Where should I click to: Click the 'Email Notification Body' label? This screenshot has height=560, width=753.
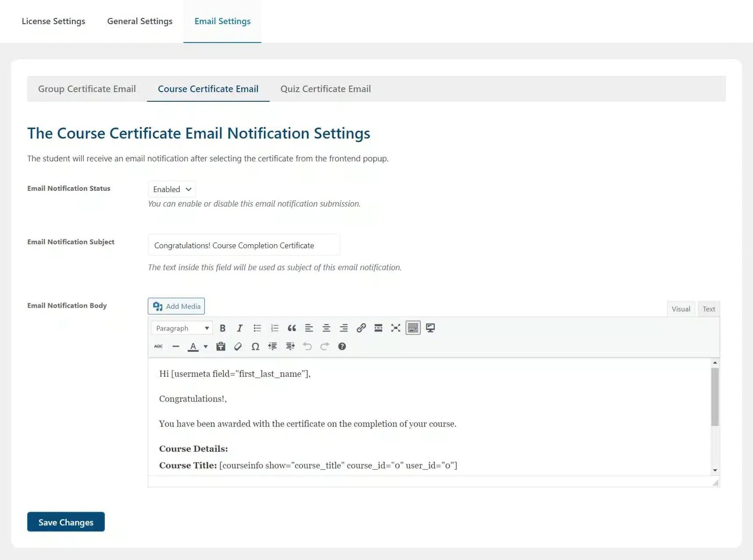click(67, 305)
